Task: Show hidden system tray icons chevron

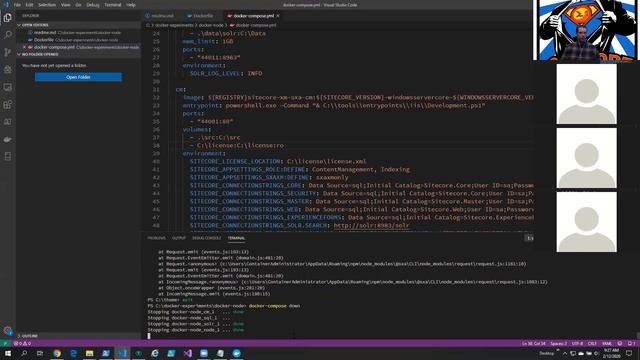Action: [565, 353]
